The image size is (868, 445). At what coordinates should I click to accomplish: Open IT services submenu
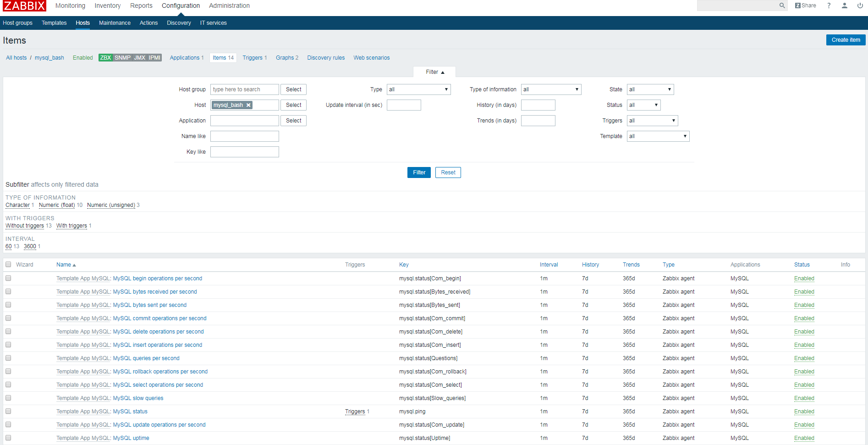point(213,23)
